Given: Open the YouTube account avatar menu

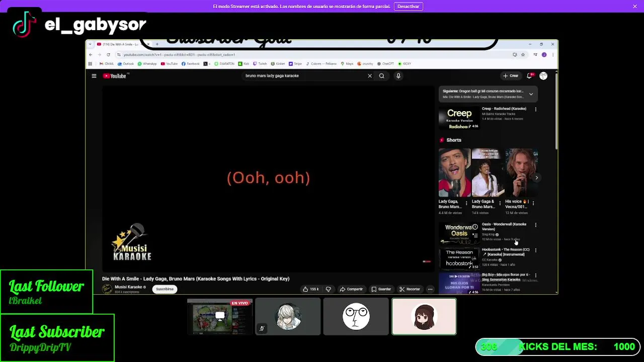Looking at the screenshot, I should [543, 76].
